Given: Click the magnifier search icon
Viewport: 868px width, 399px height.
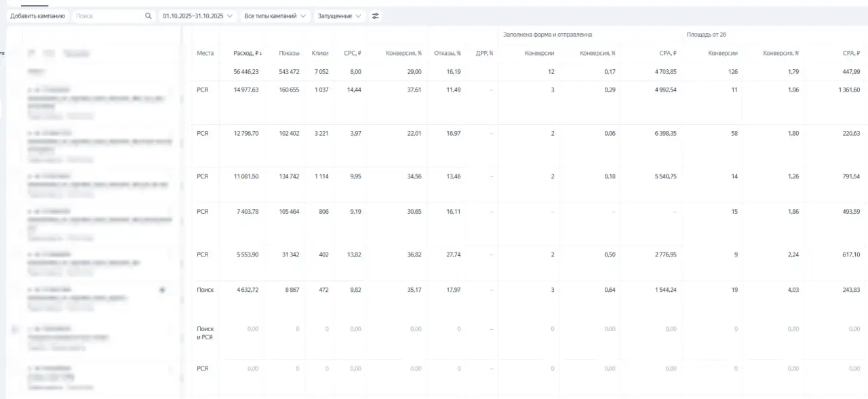Looking at the screenshot, I should [x=149, y=16].
